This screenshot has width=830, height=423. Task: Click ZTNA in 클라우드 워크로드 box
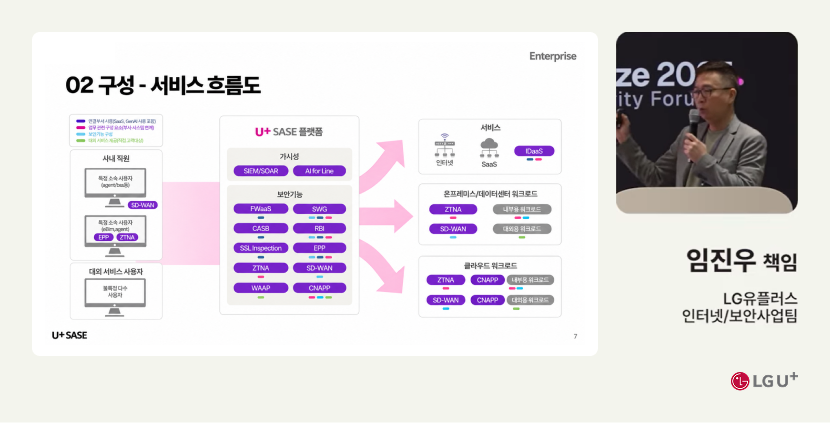[x=446, y=280]
